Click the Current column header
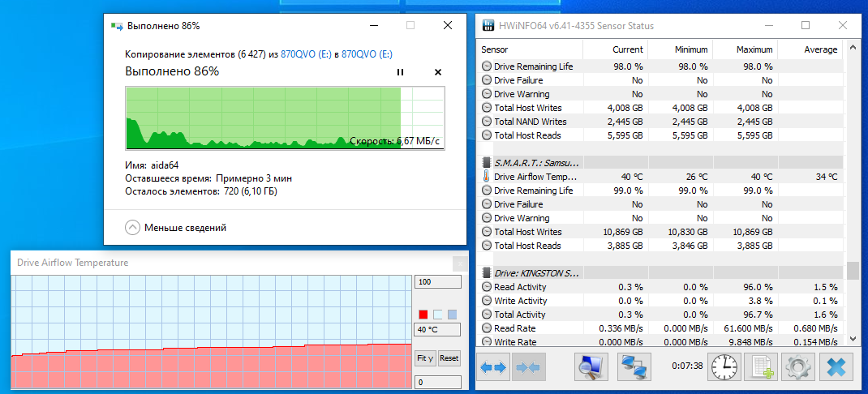Screen dimensions: 868x394 [616, 49]
